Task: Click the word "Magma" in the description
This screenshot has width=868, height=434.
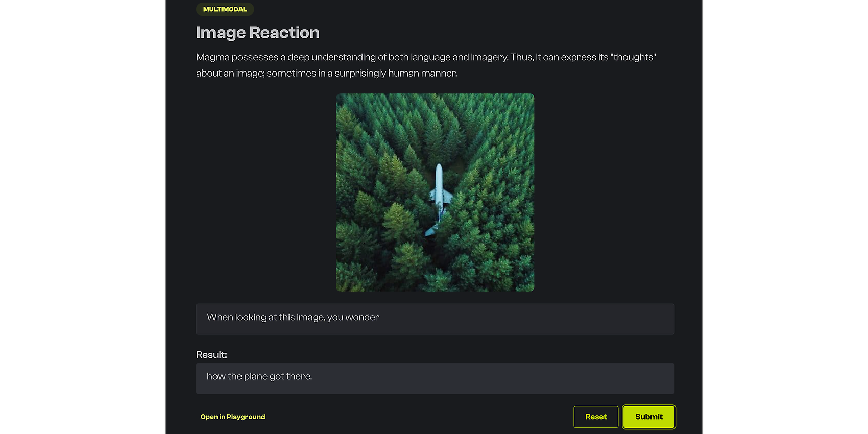Action: point(212,57)
